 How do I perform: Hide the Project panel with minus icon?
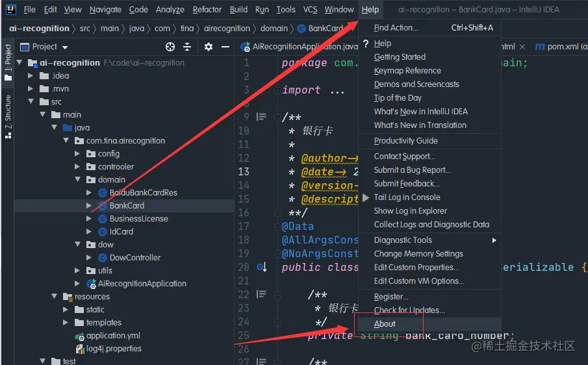[225, 47]
